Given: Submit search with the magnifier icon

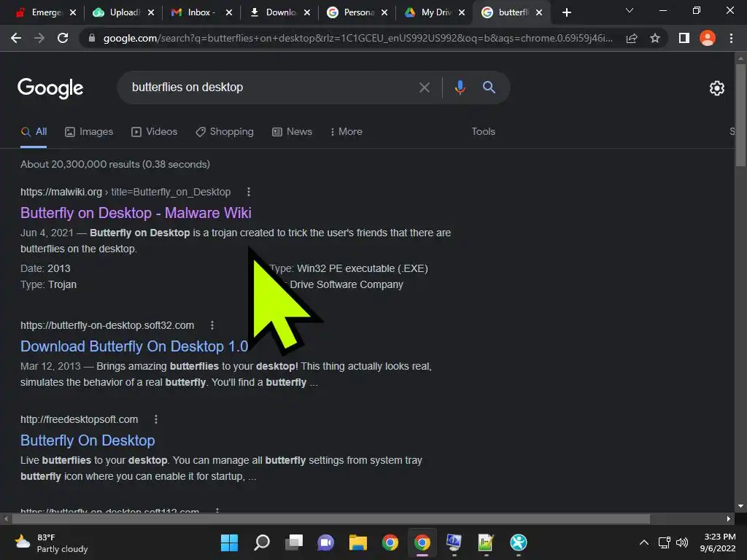Looking at the screenshot, I should (489, 87).
